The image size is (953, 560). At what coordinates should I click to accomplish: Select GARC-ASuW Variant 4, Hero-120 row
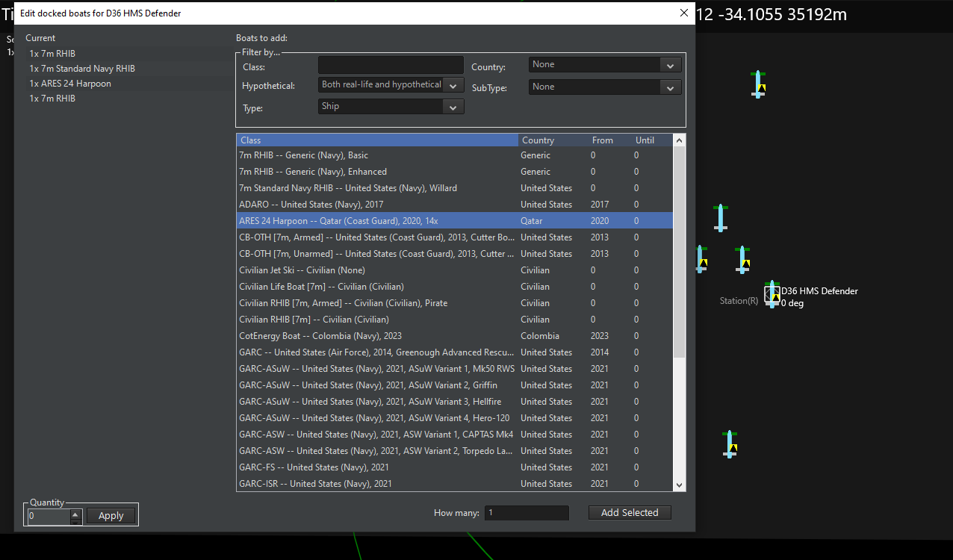point(454,418)
